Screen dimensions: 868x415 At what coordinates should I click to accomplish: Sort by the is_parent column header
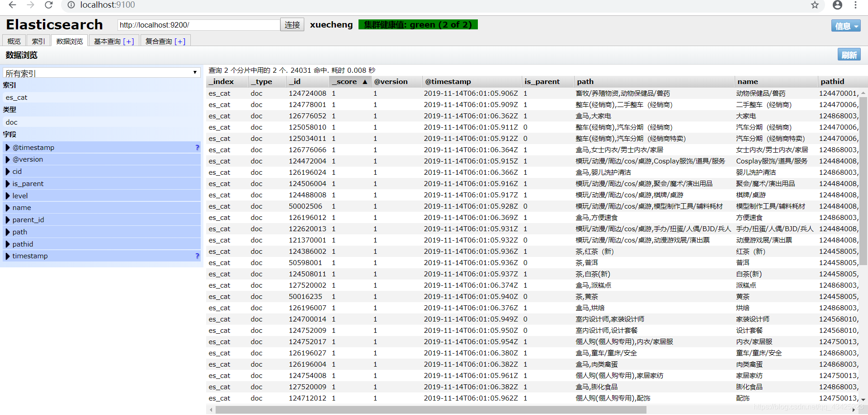pos(547,82)
